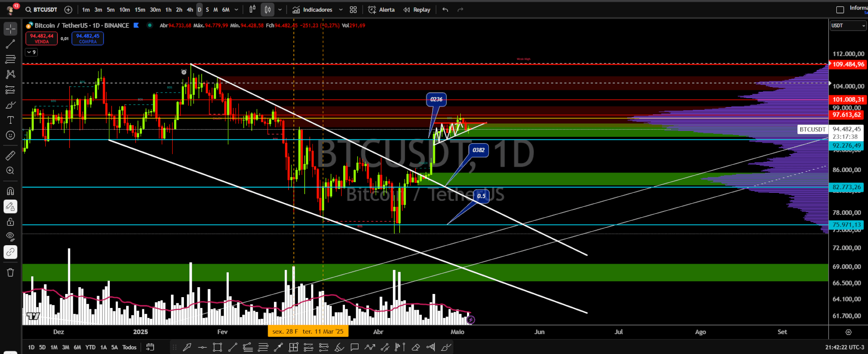Select the brush drawing tool
Viewport: 868px width, 354px height.
click(x=10, y=105)
